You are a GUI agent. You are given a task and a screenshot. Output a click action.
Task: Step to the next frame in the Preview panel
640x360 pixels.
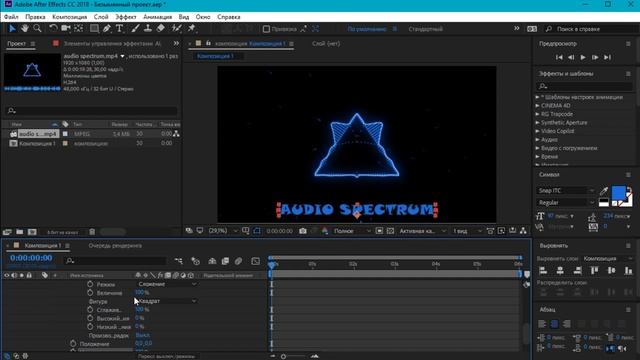click(x=595, y=58)
